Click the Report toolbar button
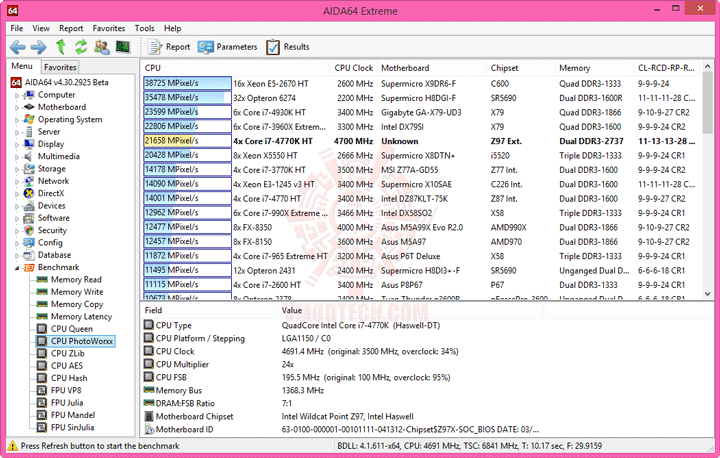This screenshot has height=458, width=720. pos(169,47)
